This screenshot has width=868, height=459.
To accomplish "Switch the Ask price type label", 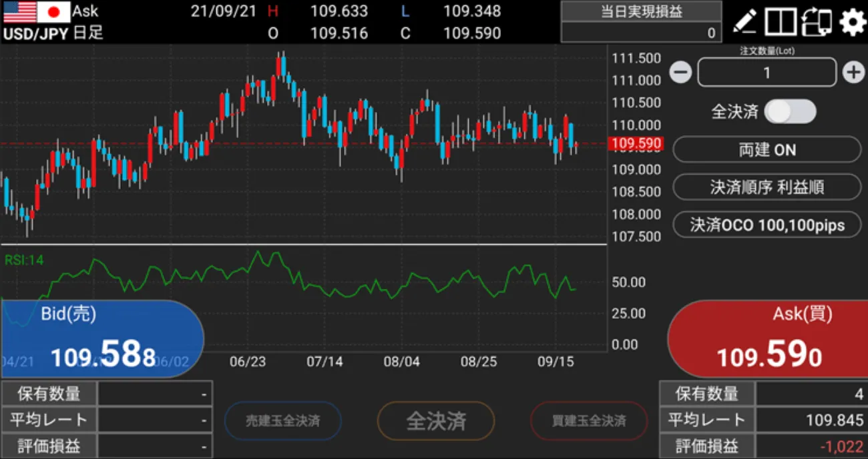I will 85,11.
